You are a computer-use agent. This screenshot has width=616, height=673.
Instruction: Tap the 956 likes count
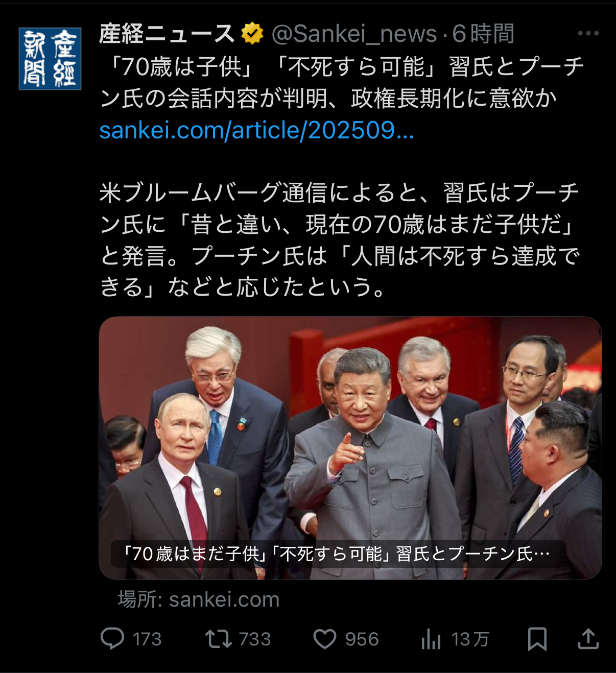pyautogui.click(x=362, y=639)
